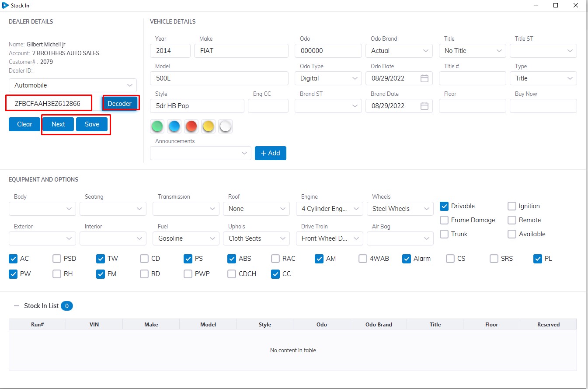Image resolution: width=588 pixels, height=389 pixels.
Task: Select the blue color circle
Action: point(174,127)
